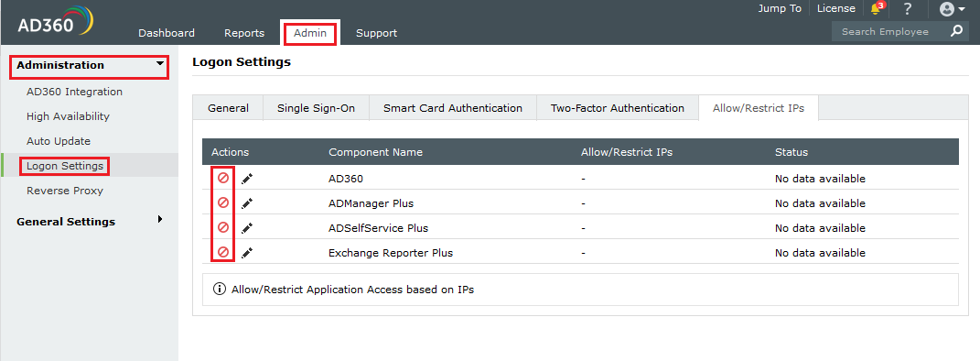
Task: Click the Status column header
Action: pyautogui.click(x=792, y=152)
